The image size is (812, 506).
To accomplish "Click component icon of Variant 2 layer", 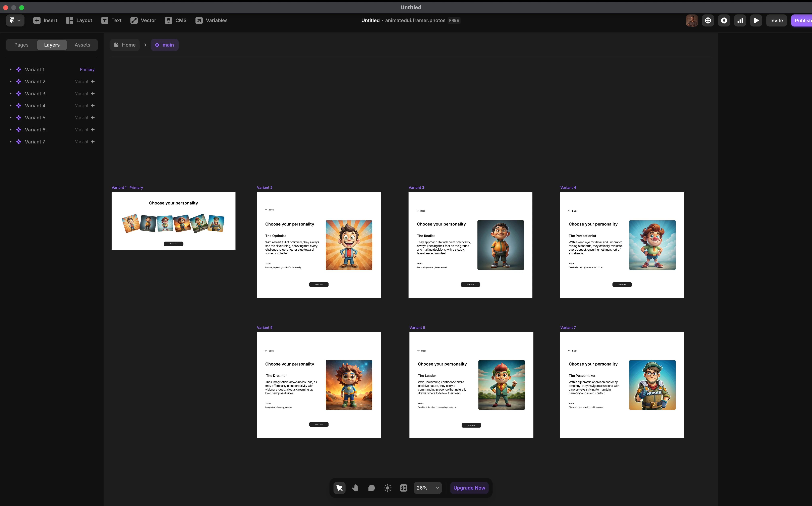I will point(19,82).
